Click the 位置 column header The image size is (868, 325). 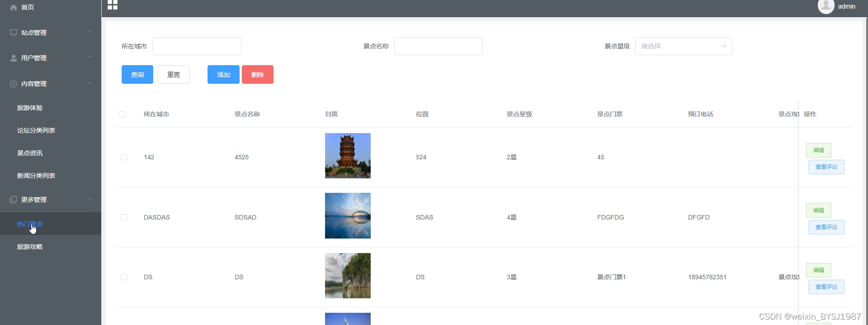pos(422,114)
